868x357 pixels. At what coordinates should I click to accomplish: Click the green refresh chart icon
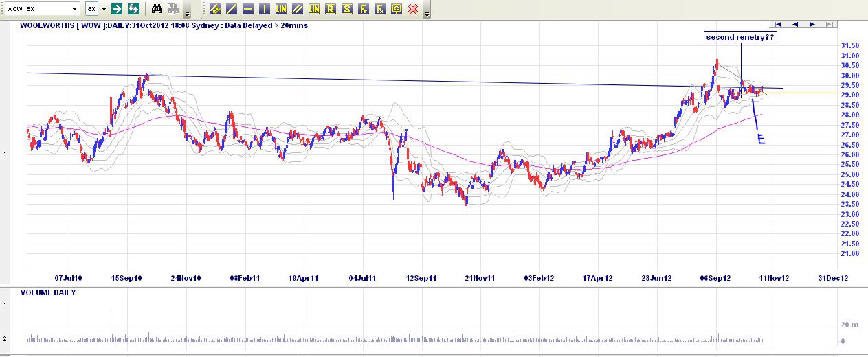click(x=134, y=9)
